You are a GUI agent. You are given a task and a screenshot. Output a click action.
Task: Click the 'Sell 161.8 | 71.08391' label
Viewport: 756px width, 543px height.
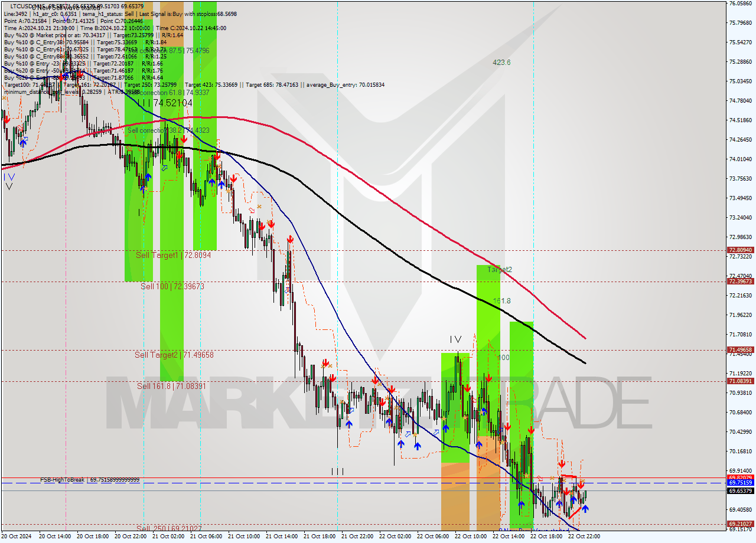tap(172, 386)
